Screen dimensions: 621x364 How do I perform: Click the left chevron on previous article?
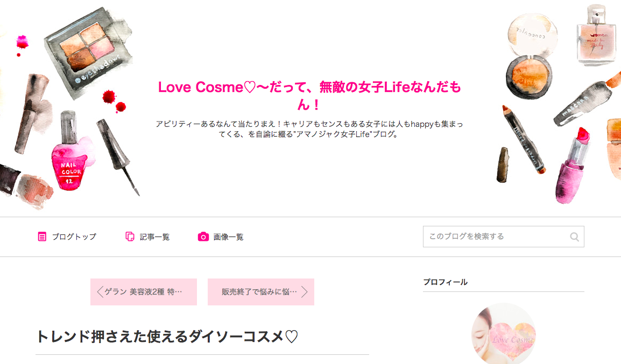click(100, 292)
